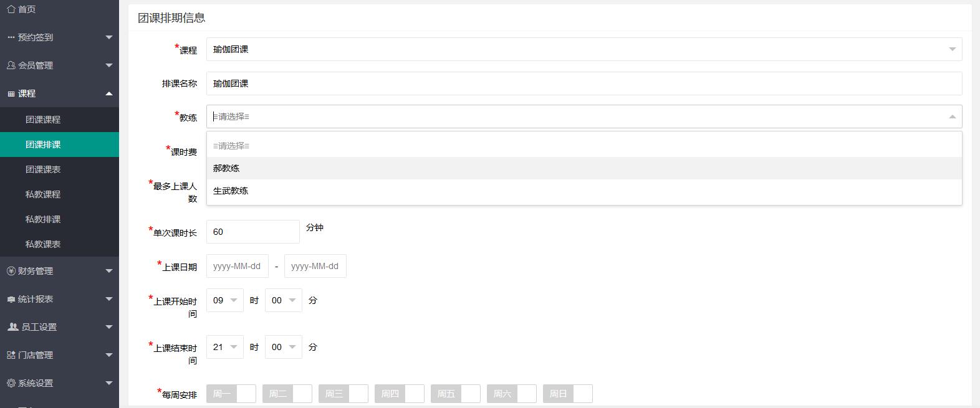Click the 会员管理 person icon
The height and width of the screenshot is (408, 980).
[11, 65]
